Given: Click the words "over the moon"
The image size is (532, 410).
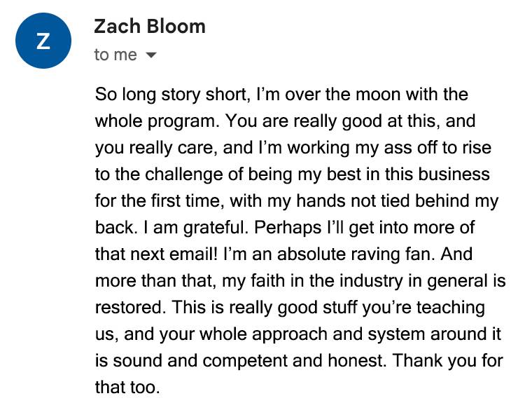Looking at the screenshot, I should (x=343, y=94).
